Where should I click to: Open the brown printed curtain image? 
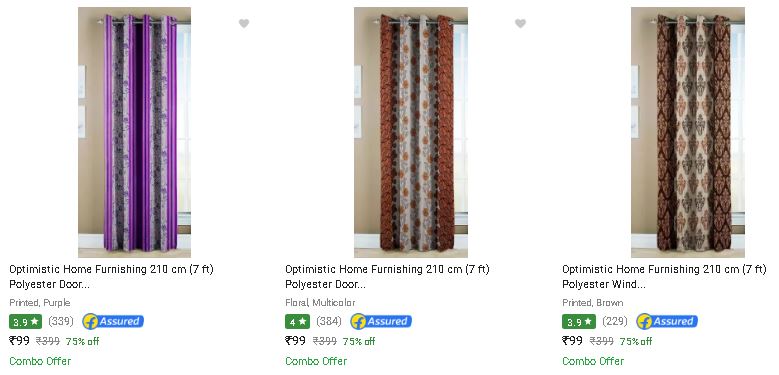point(688,132)
